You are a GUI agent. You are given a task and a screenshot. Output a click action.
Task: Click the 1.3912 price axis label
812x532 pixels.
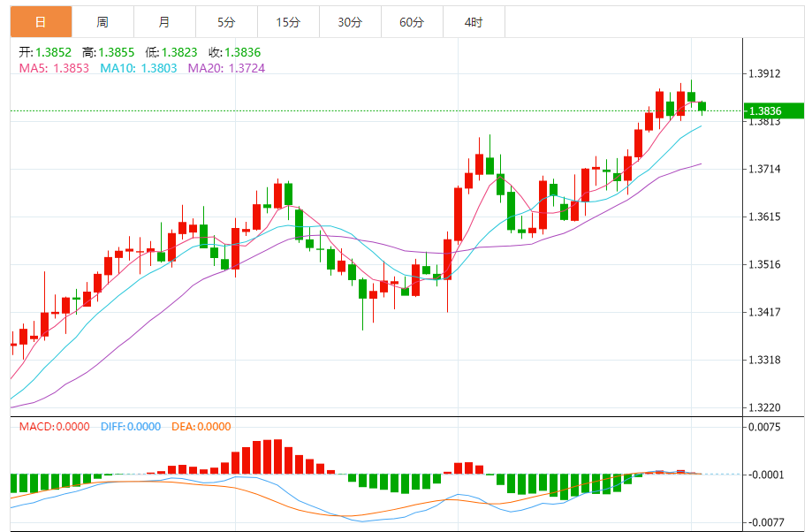[764, 73]
